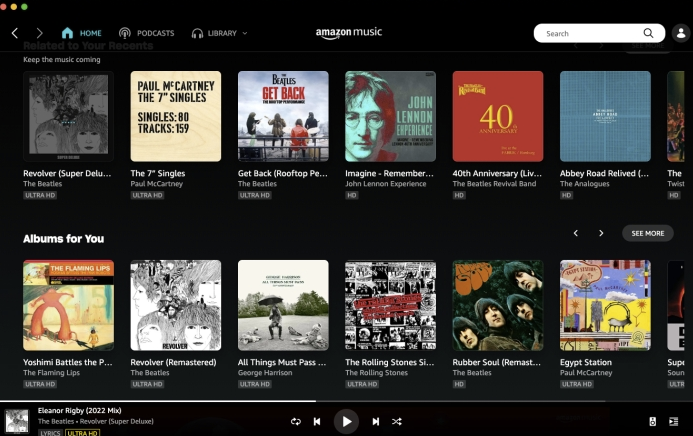
Task: Open the user profile icon
Action: click(681, 33)
